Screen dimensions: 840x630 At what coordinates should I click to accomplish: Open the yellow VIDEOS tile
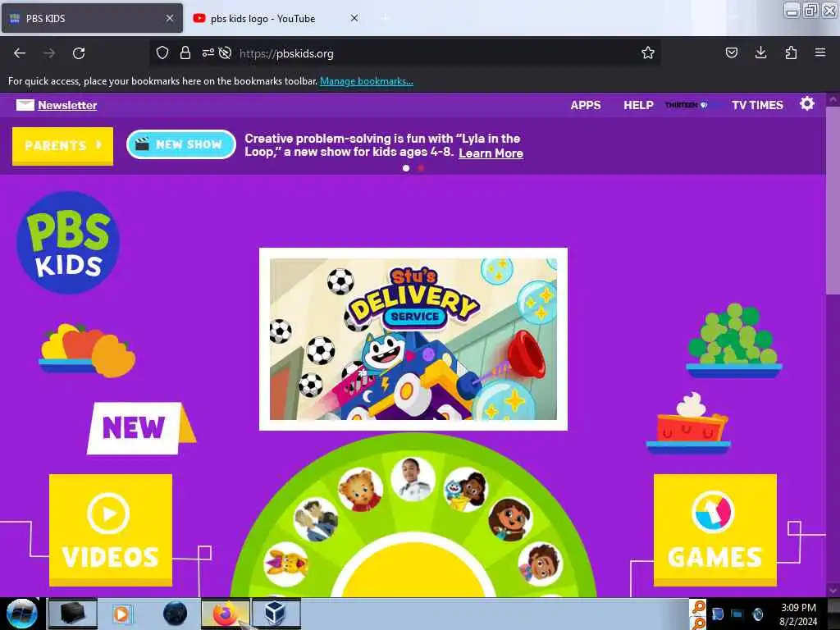point(111,530)
